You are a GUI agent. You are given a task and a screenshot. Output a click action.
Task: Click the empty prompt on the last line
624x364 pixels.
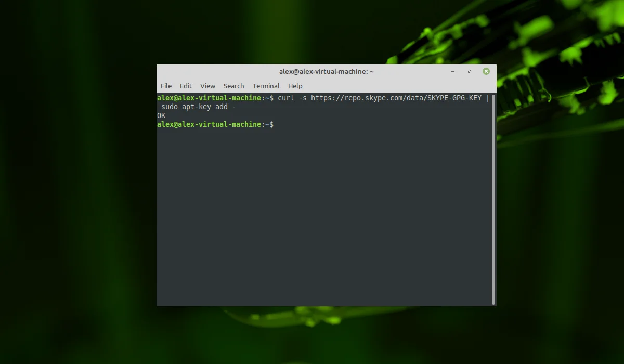(x=215, y=124)
